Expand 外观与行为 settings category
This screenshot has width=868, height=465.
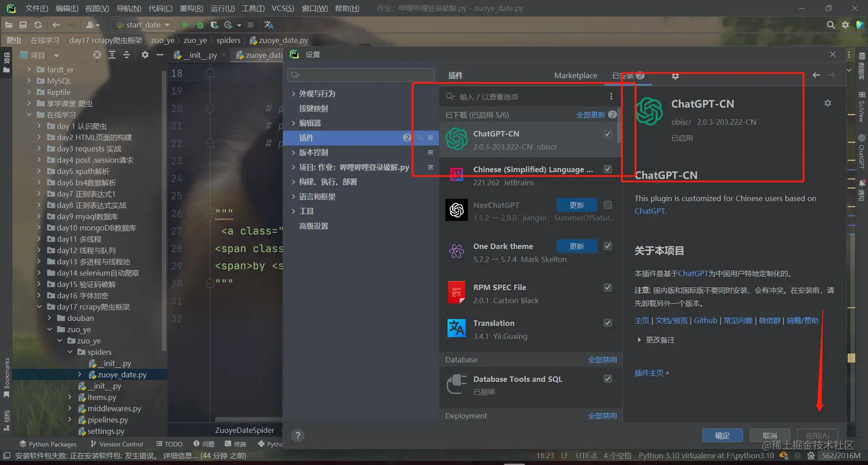[293, 94]
